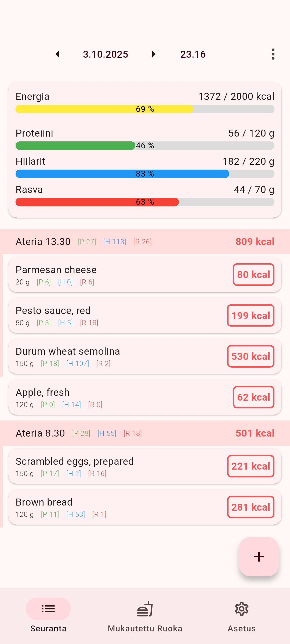The image size is (290, 644).
Task: Select the Asetus tab label
Action: pos(242,628)
